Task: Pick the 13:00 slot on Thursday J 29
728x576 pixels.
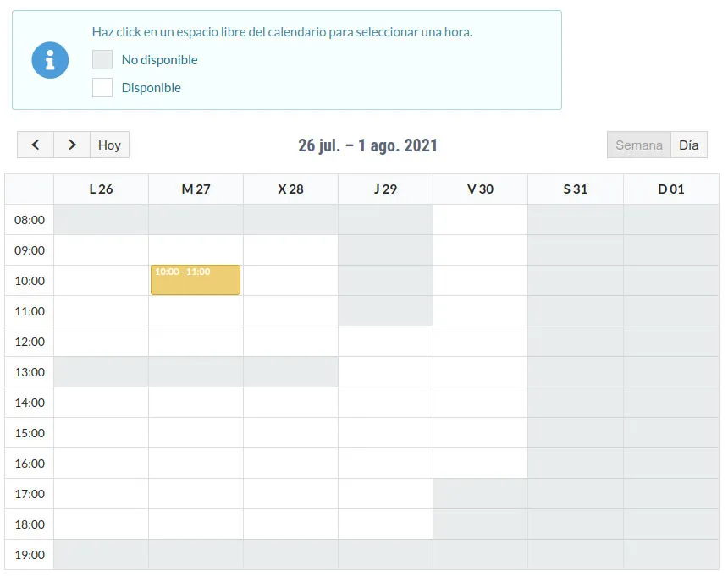Action: click(x=385, y=371)
